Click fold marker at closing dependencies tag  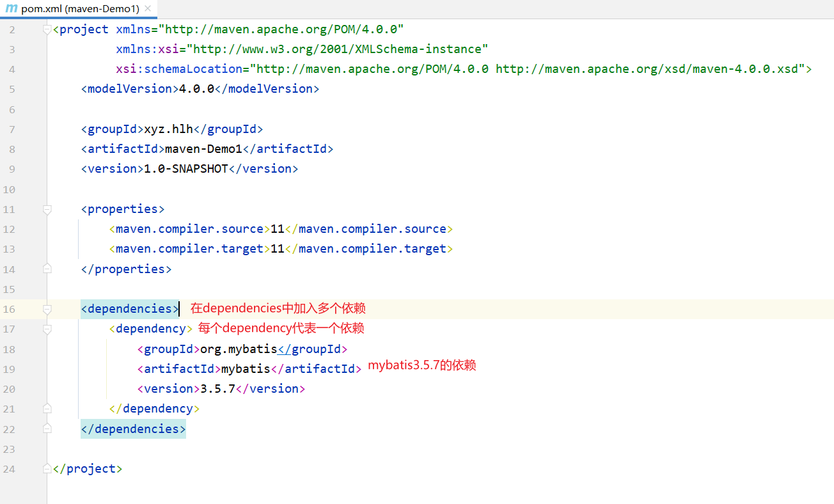point(47,429)
